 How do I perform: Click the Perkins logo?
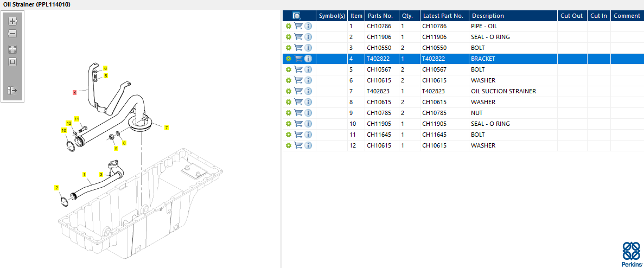pos(632,254)
